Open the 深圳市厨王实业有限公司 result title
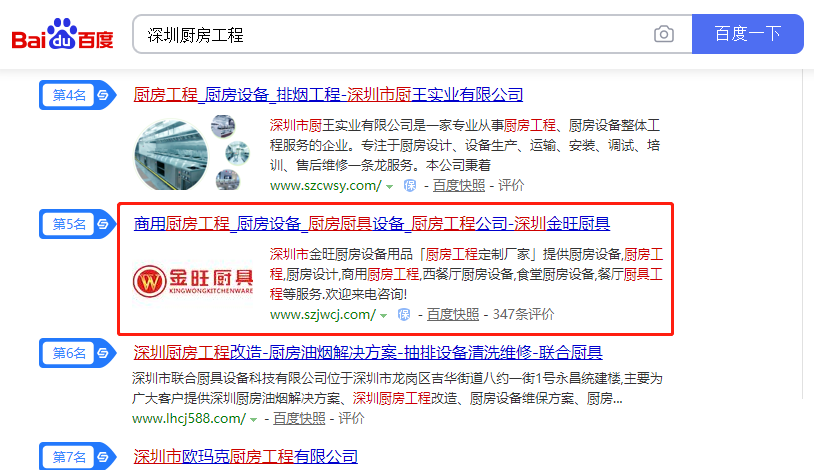This screenshot has height=470, width=814. click(x=328, y=95)
